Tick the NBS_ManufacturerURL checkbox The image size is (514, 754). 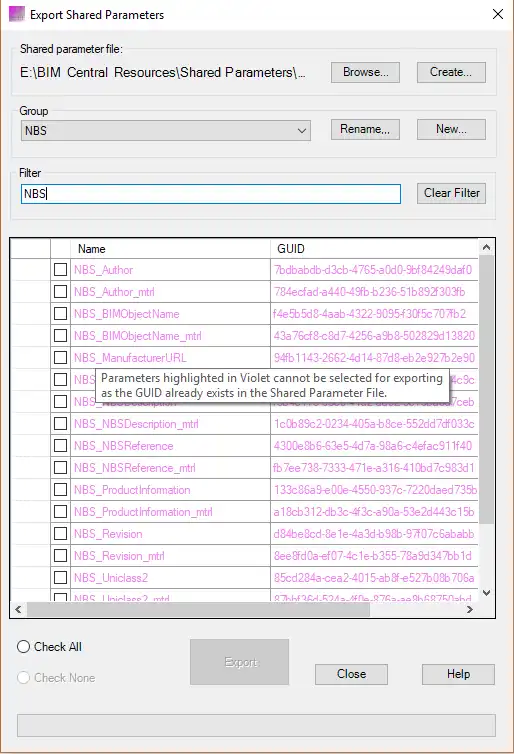coord(61,358)
